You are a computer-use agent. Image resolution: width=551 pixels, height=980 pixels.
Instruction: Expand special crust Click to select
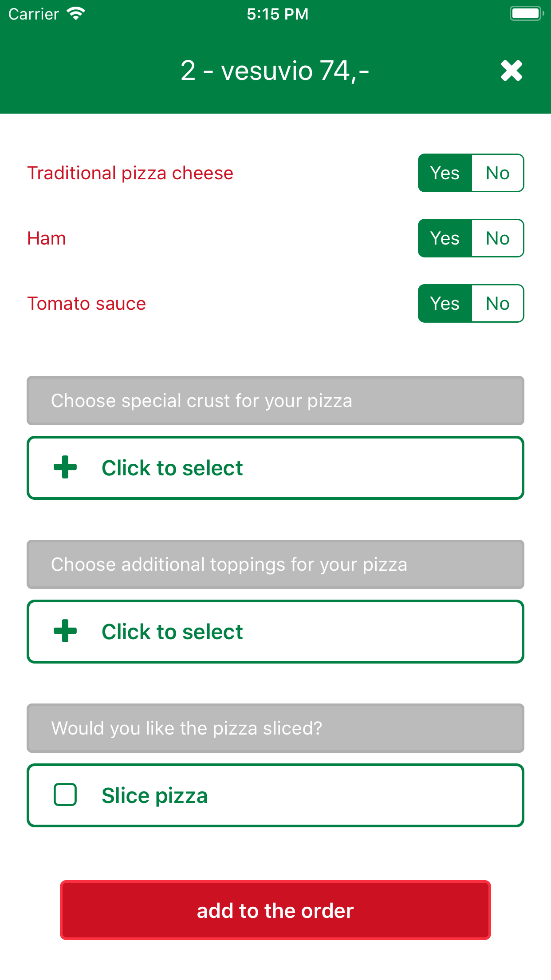[x=275, y=468]
